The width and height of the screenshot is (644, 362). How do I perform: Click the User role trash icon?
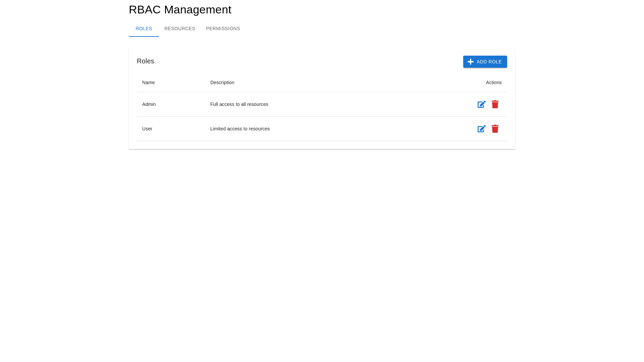point(495,129)
